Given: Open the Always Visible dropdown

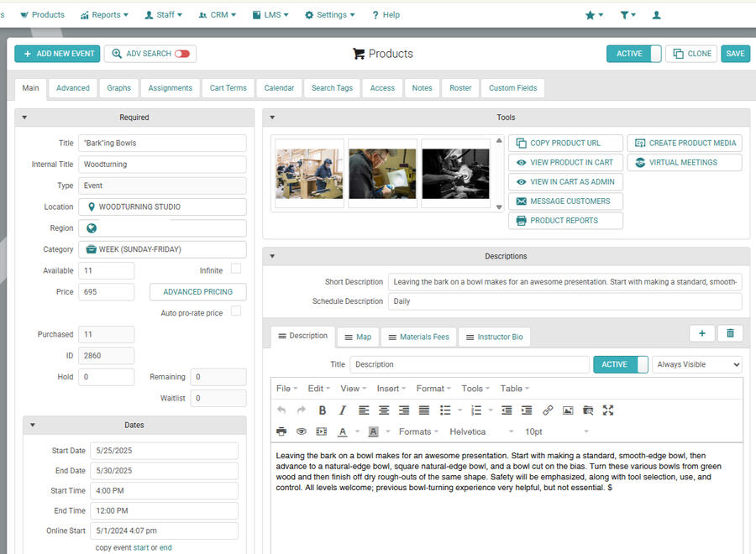Looking at the screenshot, I should (696, 364).
